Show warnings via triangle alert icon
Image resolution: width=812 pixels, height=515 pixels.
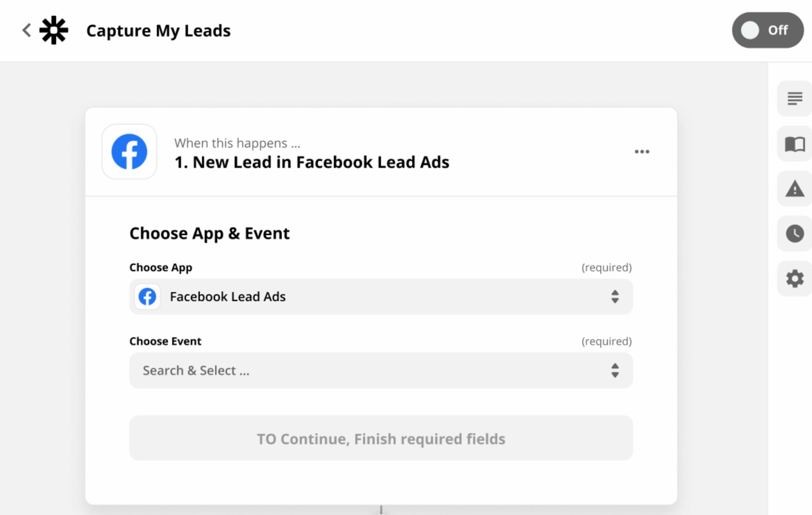[795, 189]
